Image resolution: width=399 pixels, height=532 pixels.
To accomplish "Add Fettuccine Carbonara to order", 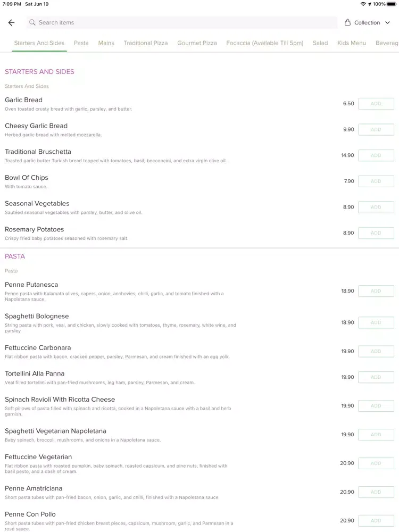I will click(376, 351).
